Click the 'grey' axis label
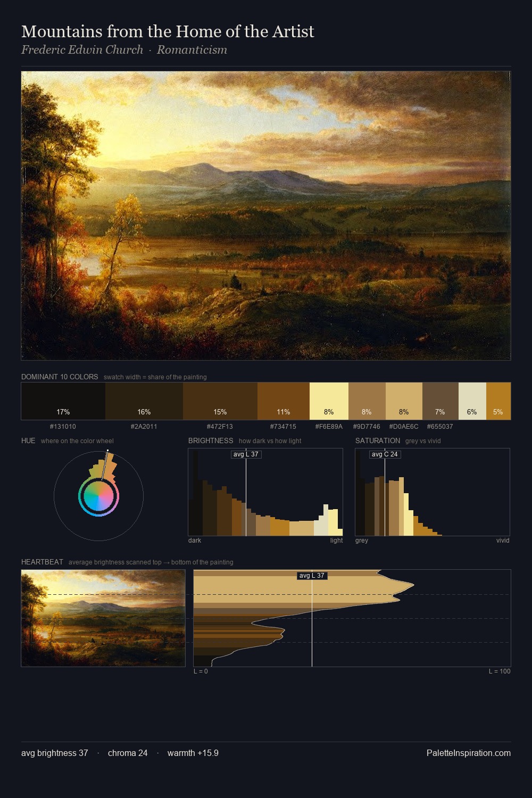 [362, 541]
